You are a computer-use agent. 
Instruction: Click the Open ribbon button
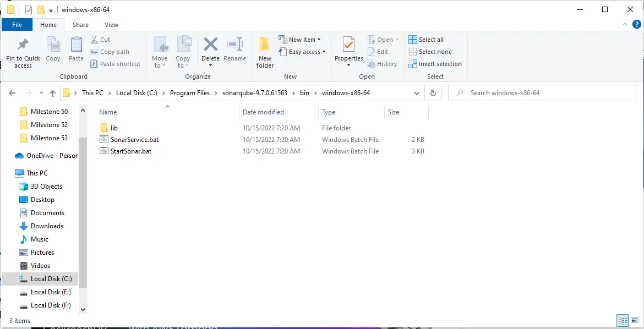pos(383,40)
